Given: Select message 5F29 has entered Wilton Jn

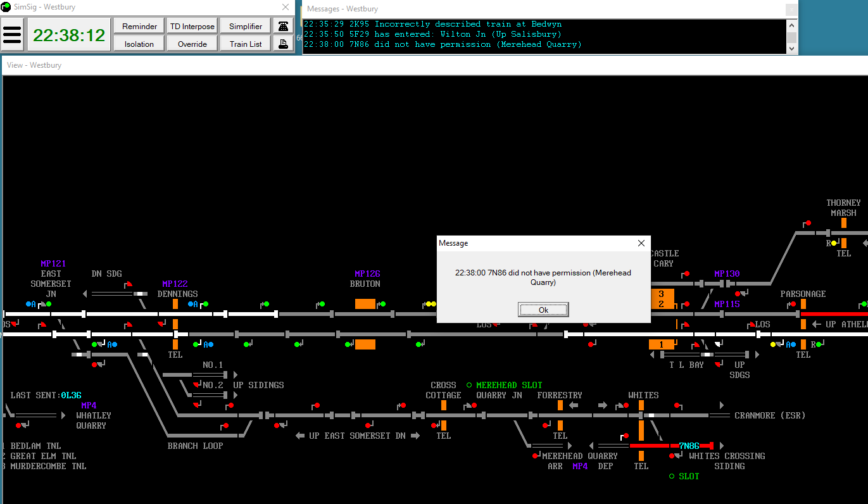Looking at the screenshot, I should (x=433, y=34).
